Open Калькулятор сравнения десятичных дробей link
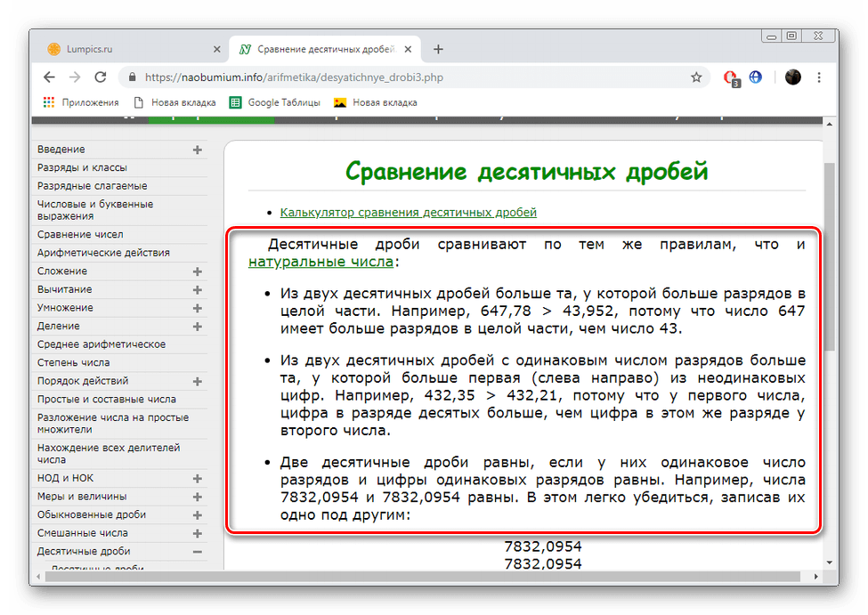Screen dimensions: 868x615 [408, 212]
